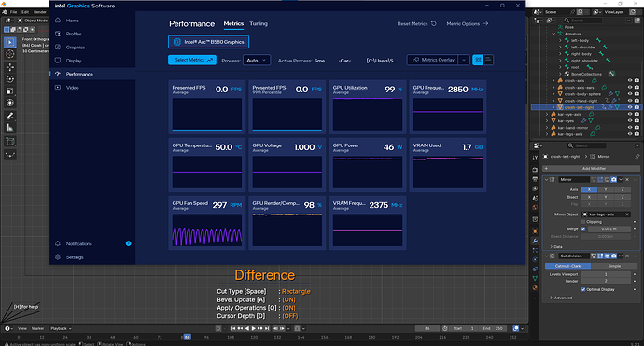The width and height of the screenshot is (644, 346).
Task: Expand left-body bone in outliner
Action: pyautogui.click(x=560, y=41)
